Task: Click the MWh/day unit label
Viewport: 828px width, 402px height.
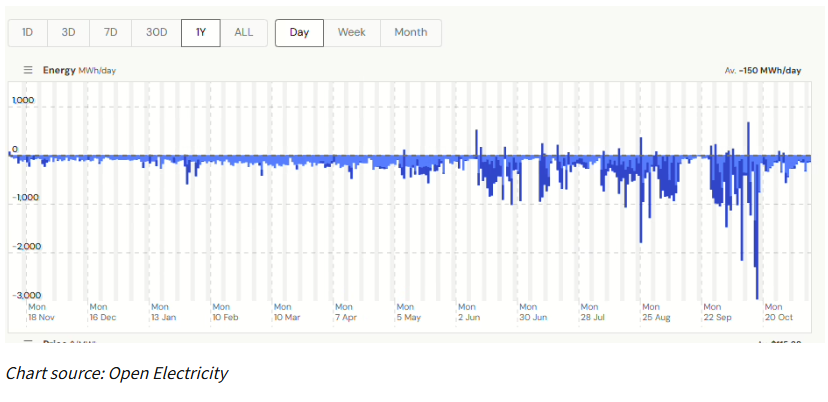Action: [97, 71]
